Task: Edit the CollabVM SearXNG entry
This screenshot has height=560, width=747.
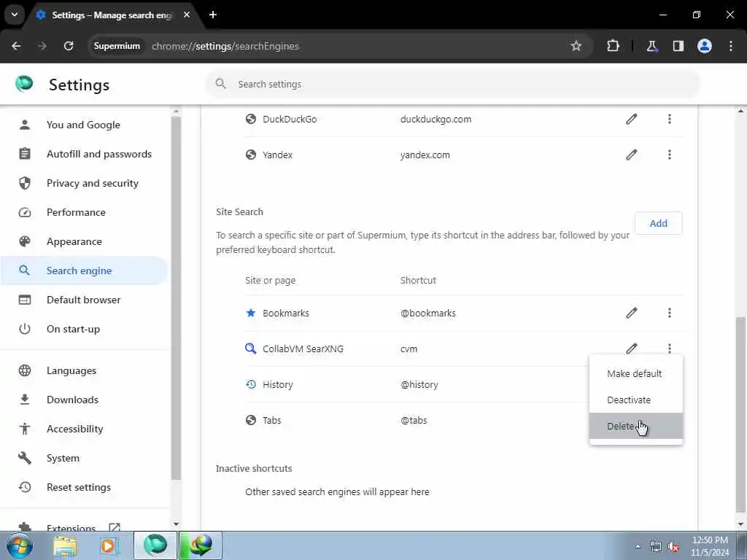Action: [631, 349]
